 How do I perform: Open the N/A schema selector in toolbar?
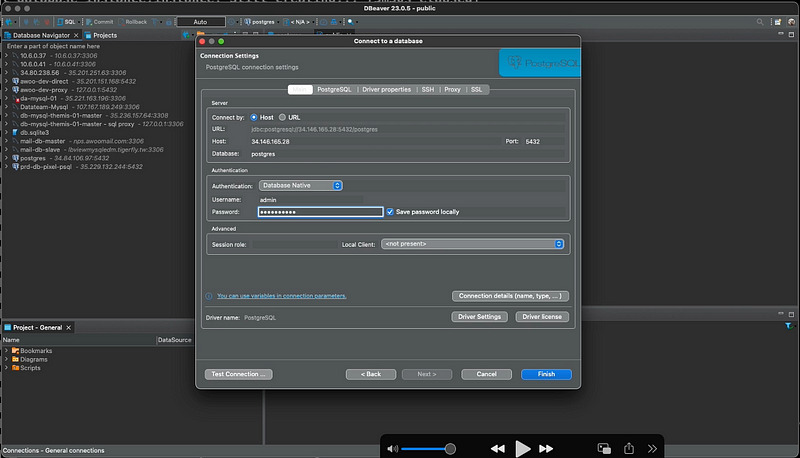(297, 22)
